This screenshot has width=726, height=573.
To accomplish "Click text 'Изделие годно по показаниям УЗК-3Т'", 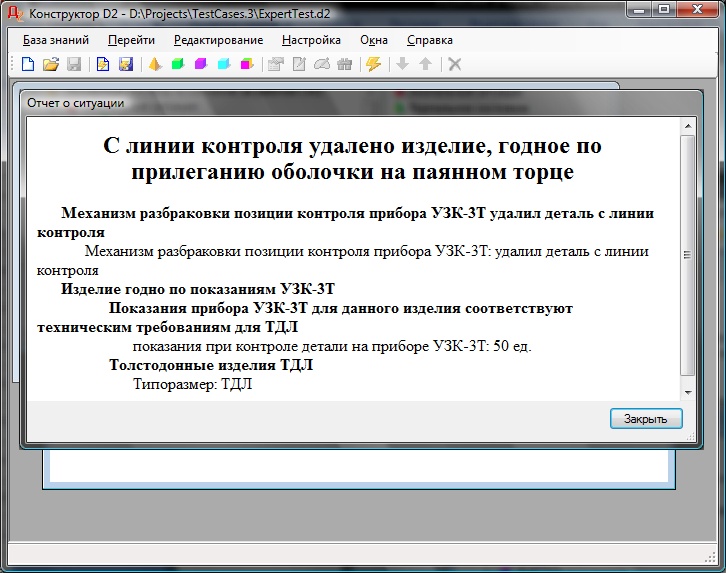I will [198, 289].
